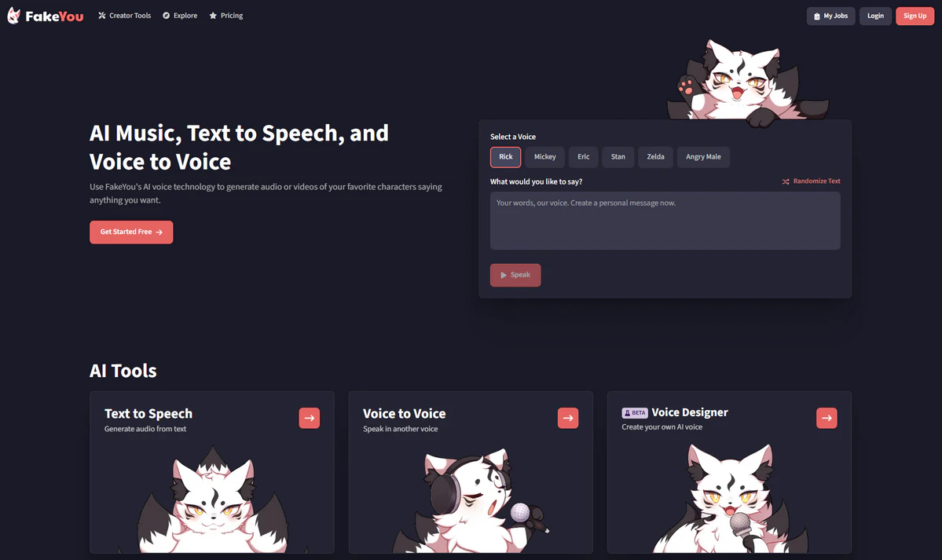Open the Creator Tools menu
The image size is (942, 560).
[x=124, y=16]
